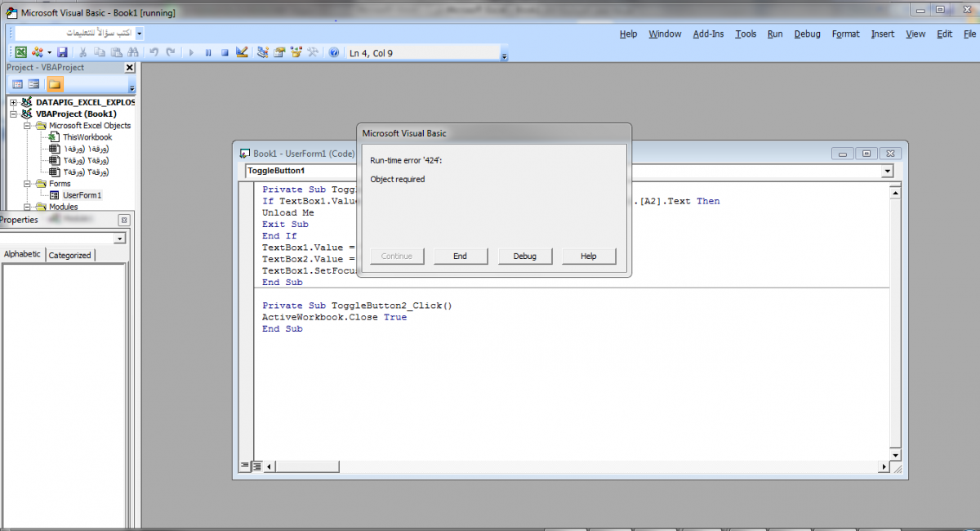Close the Project - VBAProject panel
This screenshot has width=980, height=531.
coord(129,68)
